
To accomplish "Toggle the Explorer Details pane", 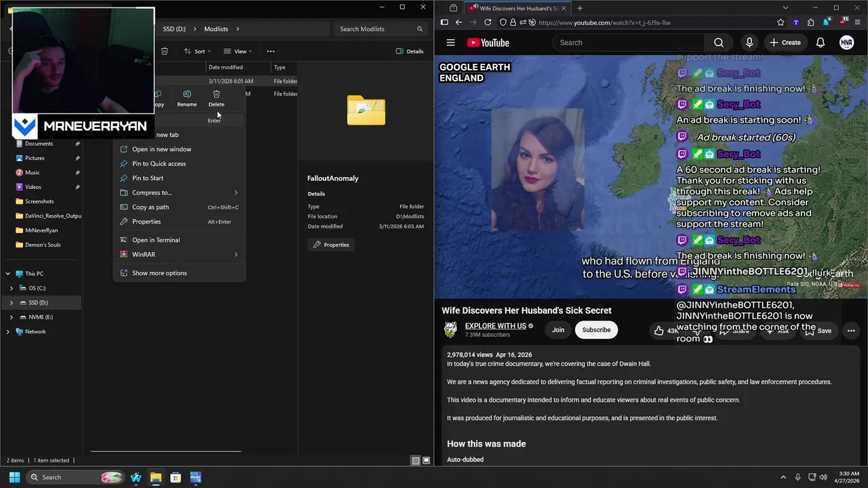I will 410,51.
